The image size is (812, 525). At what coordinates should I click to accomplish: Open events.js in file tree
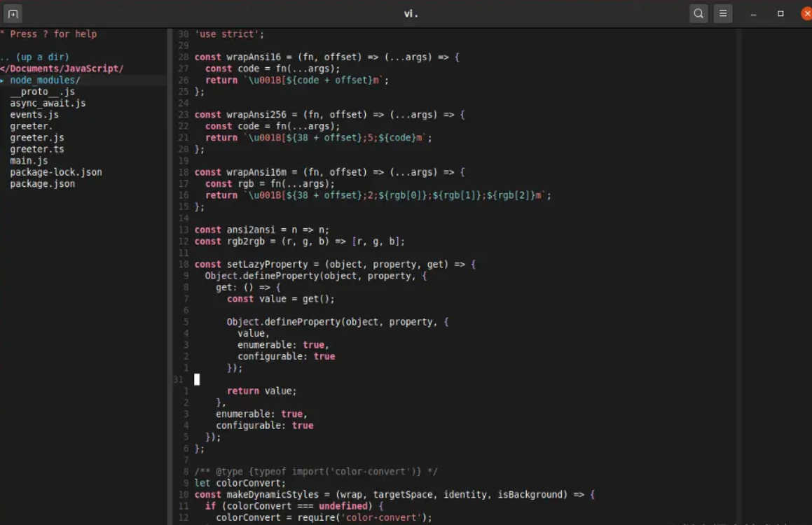coord(34,114)
